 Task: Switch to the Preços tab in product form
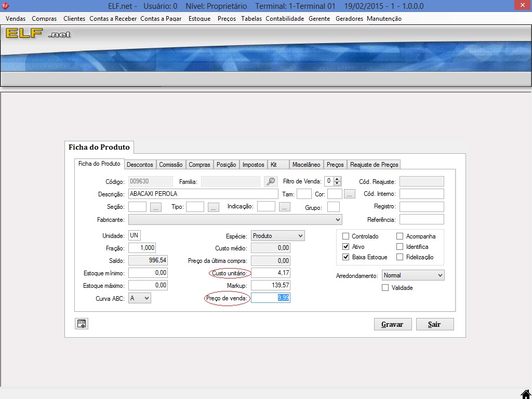pyautogui.click(x=335, y=165)
